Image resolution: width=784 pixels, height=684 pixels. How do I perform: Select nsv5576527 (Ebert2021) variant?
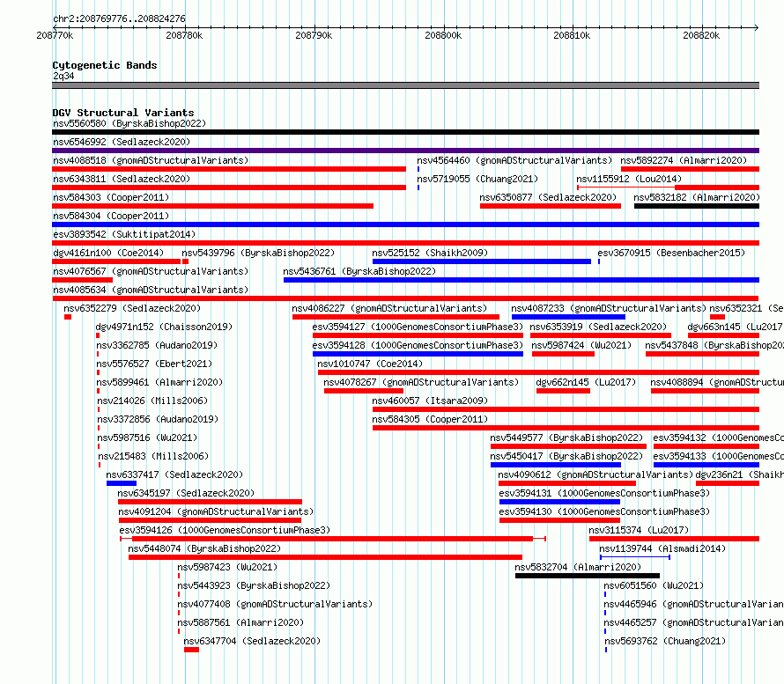[98, 372]
